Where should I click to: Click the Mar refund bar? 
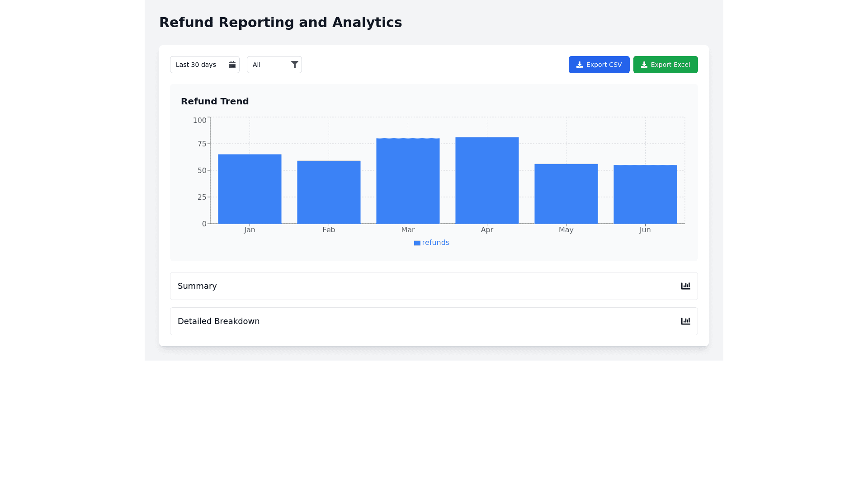coord(408,181)
